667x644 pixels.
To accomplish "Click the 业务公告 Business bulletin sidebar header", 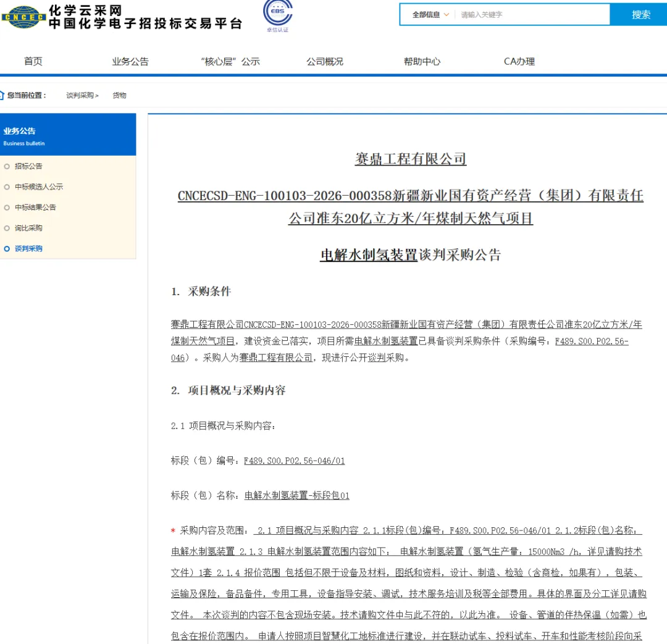I will (68, 135).
